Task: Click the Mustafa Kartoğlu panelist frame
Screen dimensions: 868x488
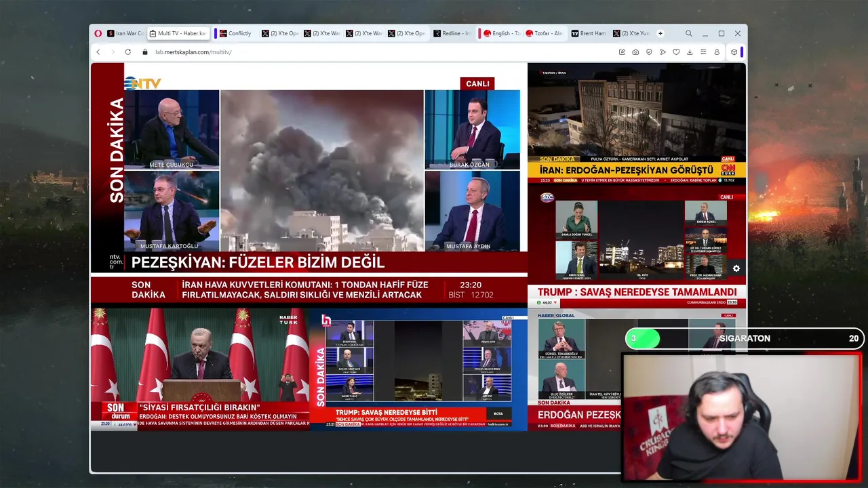Action: click(x=172, y=211)
